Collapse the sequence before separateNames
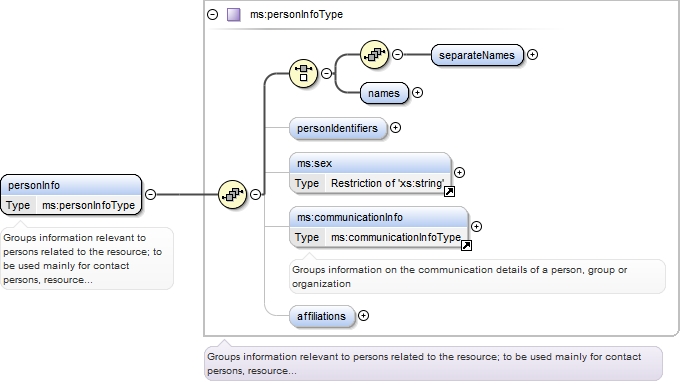Image resolution: width=681 pixels, height=384 pixels. coord(397,54)
